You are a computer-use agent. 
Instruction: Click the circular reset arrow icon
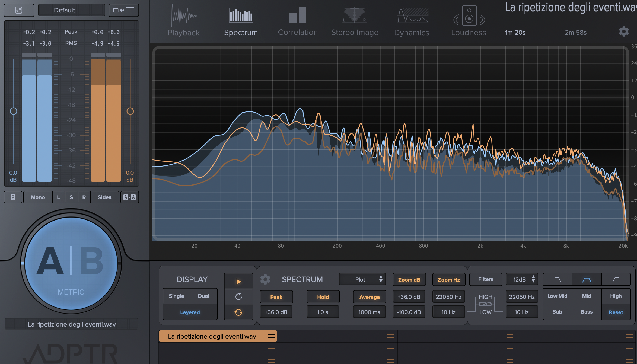pos(238,296)
